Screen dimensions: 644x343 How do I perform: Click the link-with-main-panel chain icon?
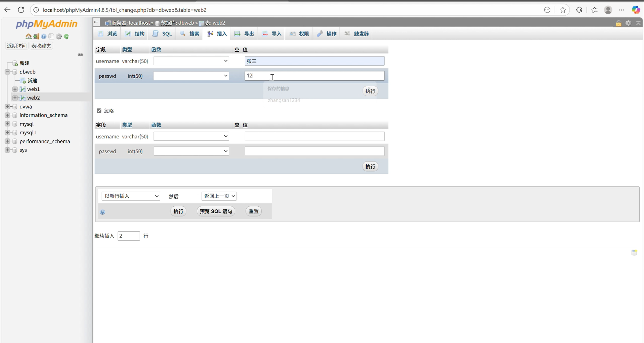[80, 55]
